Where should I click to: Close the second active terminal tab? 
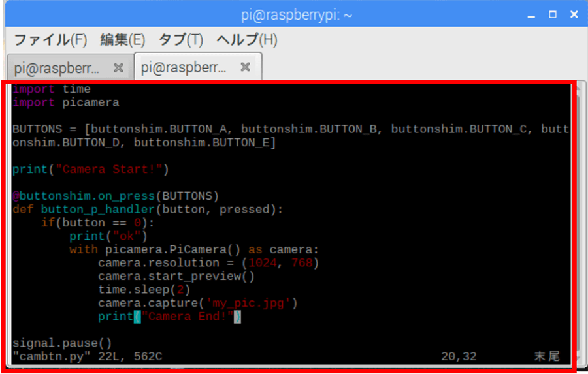pyautogui.click(x=245, y=67)
